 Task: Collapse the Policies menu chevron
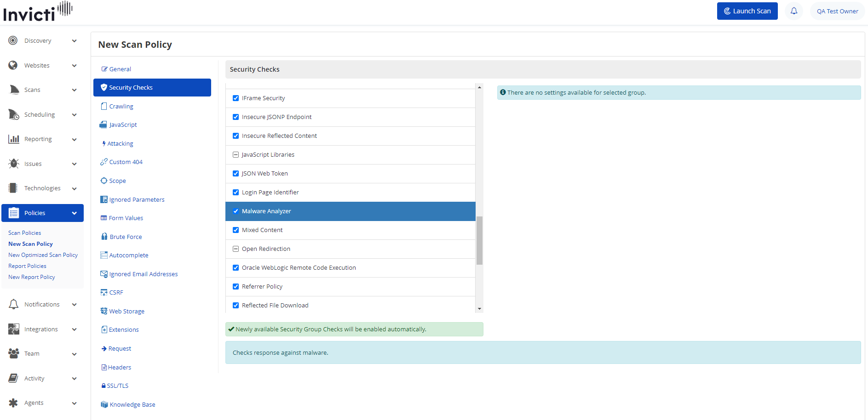pyautogui.click(x=74, y=213)
